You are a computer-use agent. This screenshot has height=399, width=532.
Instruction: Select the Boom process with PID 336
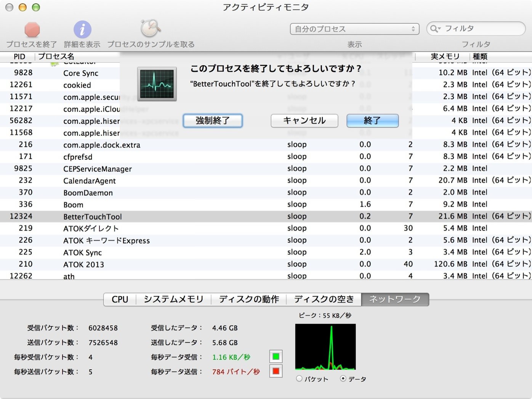click(x=266, y=204)
